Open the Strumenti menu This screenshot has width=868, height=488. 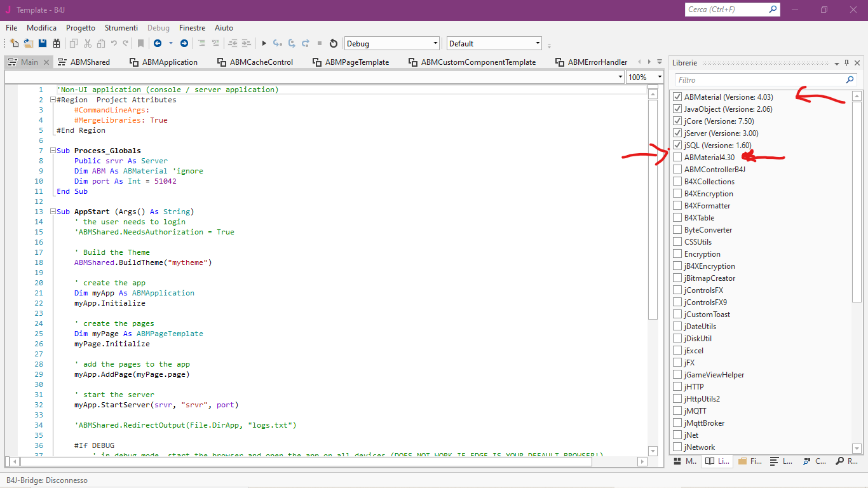coord(121,28)
